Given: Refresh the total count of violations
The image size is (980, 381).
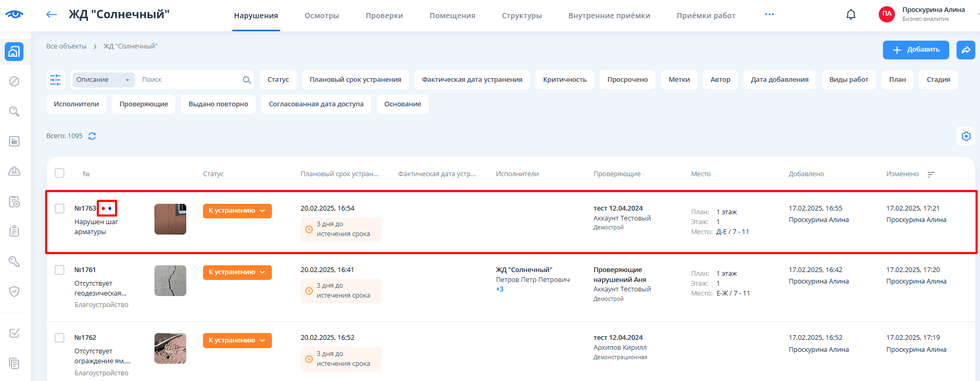Looking at the screenshot, I should tap(92, 136).
